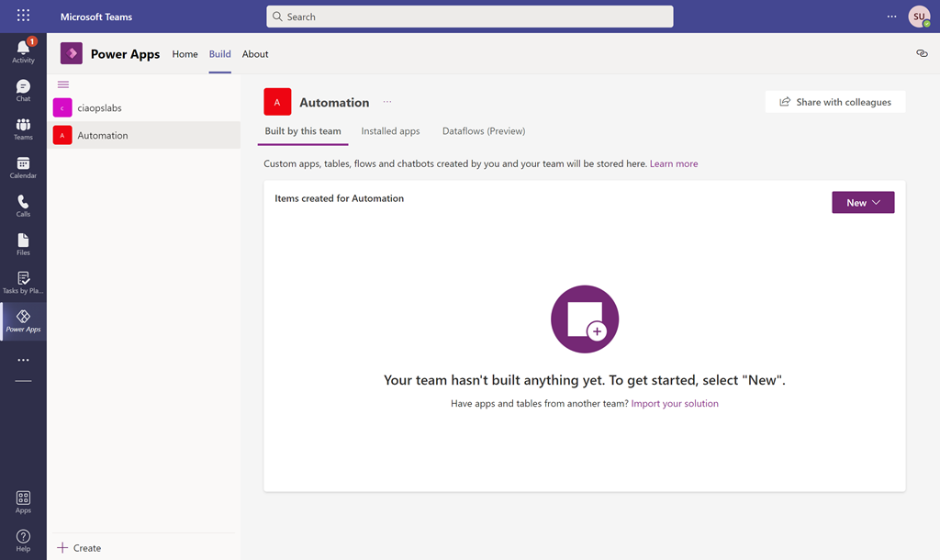Click Share with colleagues button
This screenshot has height=560, width=940.
tap(835, 102)
